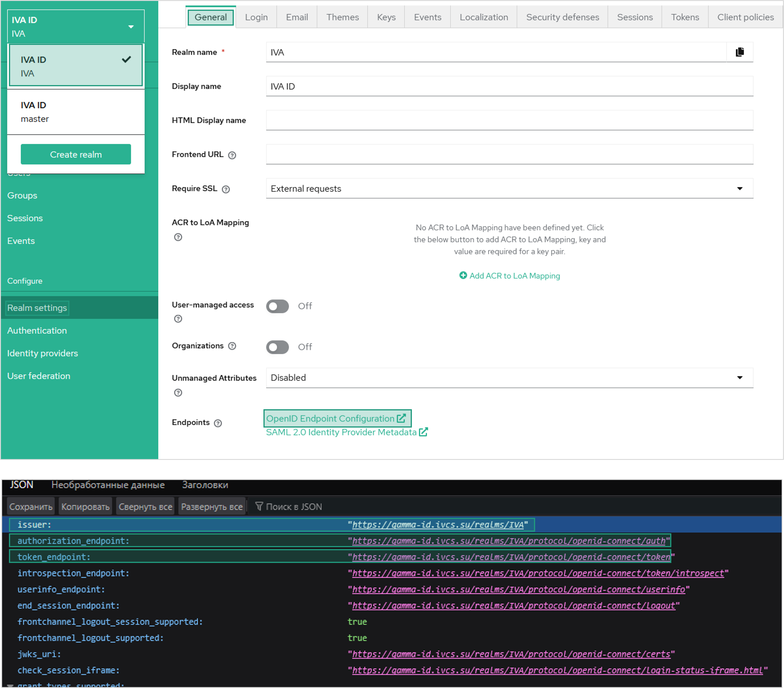This screenshot has height=688, width=784.
Task: Click the Unmanaged Attributes help icon
Action: (x=178, y=393)
